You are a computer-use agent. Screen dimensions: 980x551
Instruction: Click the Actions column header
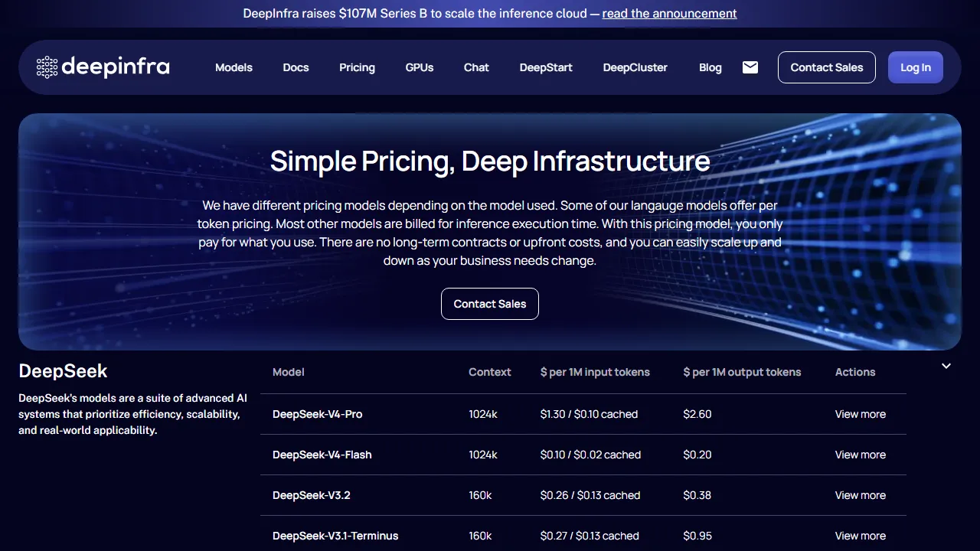coord(855,372)
